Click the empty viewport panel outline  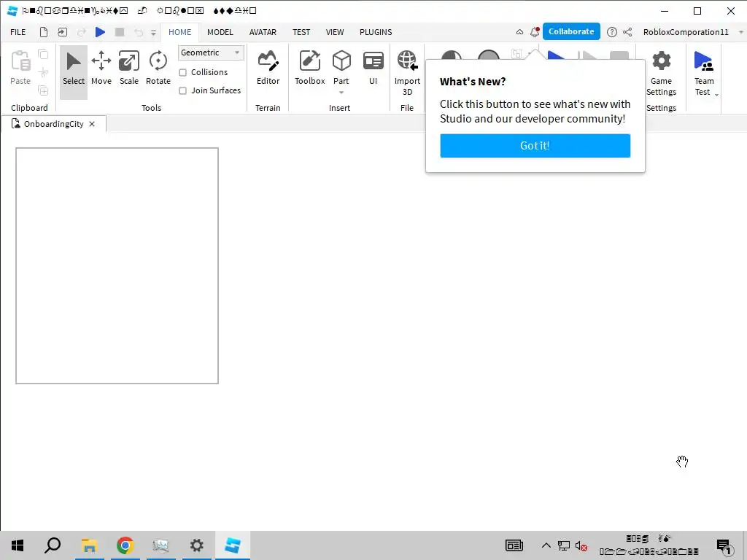coord(117,265)
